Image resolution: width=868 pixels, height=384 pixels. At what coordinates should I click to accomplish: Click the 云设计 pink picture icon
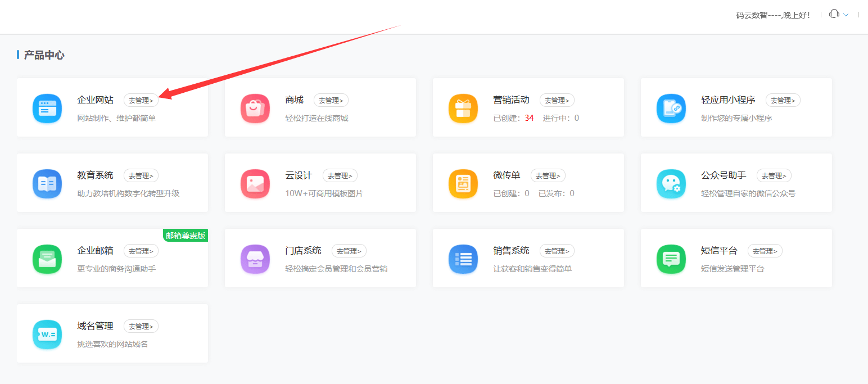click(x=255, y=184)
